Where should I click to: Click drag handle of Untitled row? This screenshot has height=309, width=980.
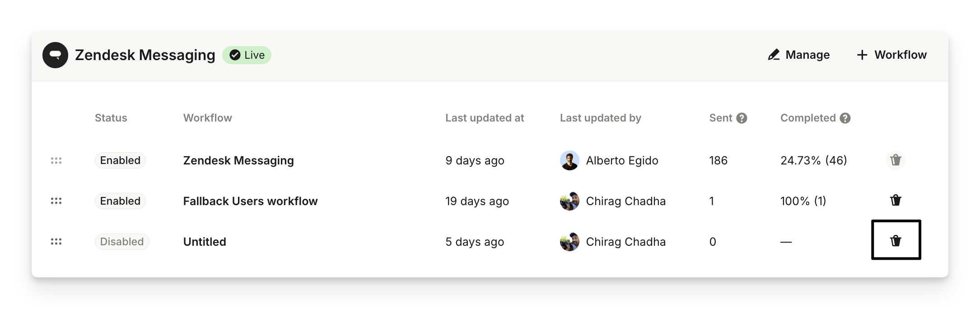(56, 242)
